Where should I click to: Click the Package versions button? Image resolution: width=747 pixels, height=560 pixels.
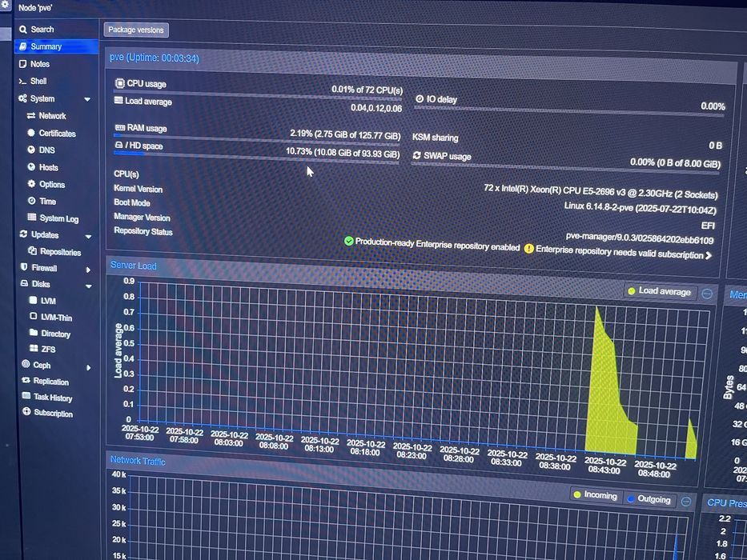(136, 30)
